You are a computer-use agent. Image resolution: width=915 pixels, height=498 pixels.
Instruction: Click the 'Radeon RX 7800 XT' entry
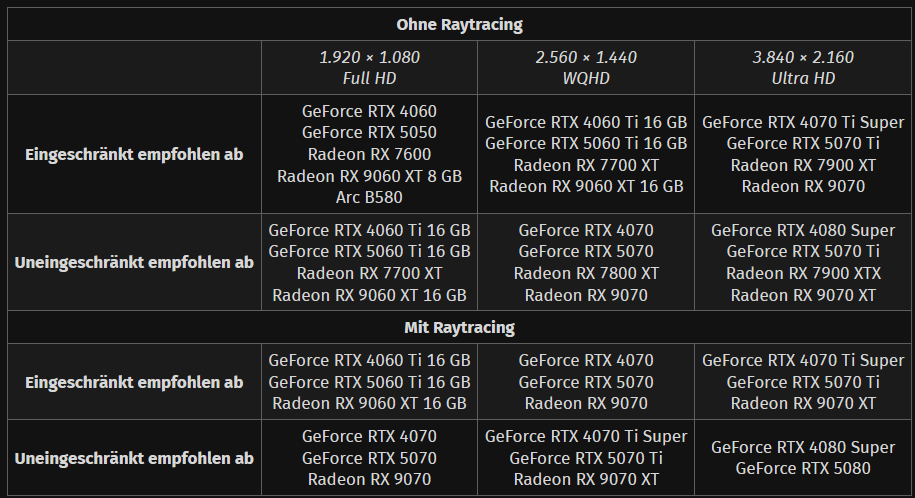(x=586, y=273)
